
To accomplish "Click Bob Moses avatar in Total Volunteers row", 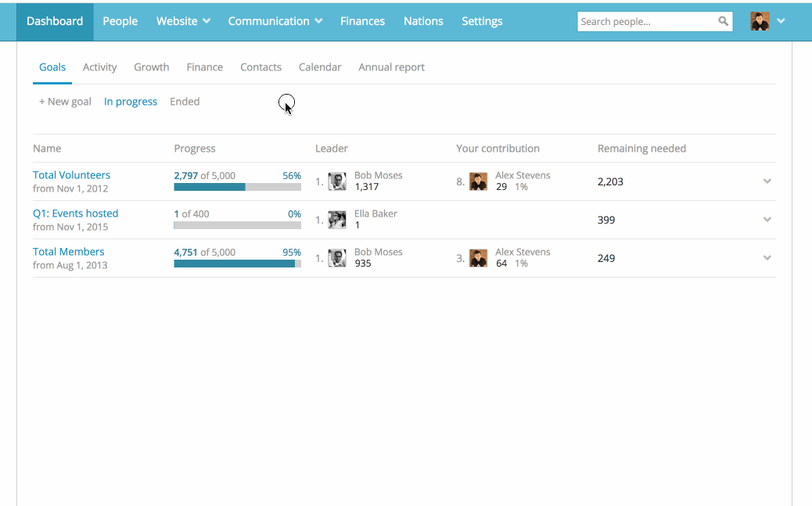I will pyautogui.click(x=337, y=181).
